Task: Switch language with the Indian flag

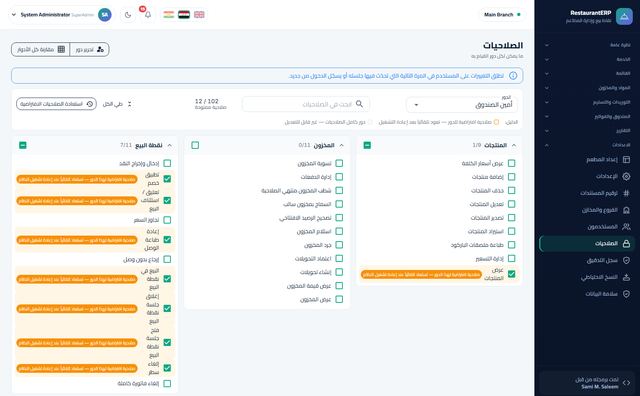Action: [x=169, y=15]
